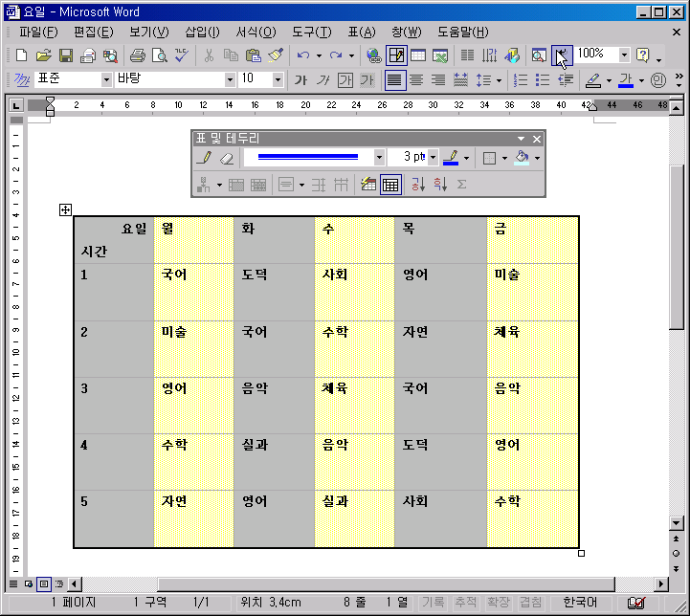Undo the last action
This screenshot has width=690, height=616.
point(303,55)
